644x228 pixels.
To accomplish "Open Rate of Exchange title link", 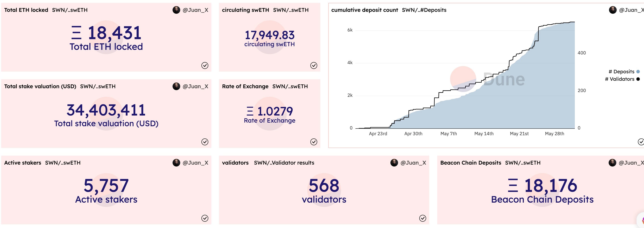I will coord(245,86).
